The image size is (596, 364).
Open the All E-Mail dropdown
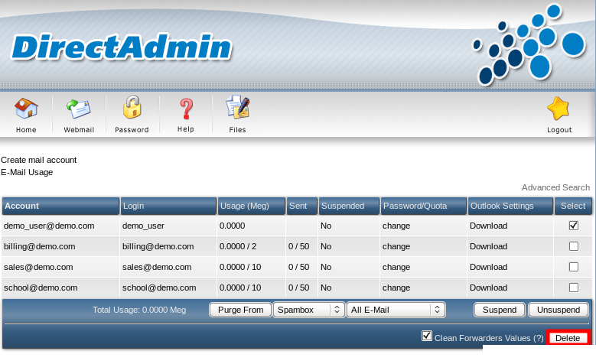[396, 310]
